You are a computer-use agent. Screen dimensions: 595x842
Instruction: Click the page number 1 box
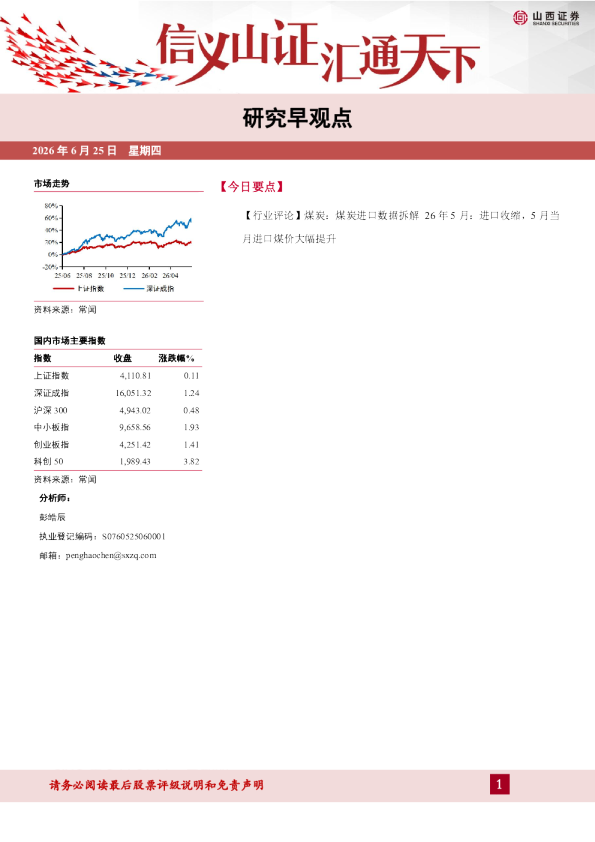tap(499, 785)
